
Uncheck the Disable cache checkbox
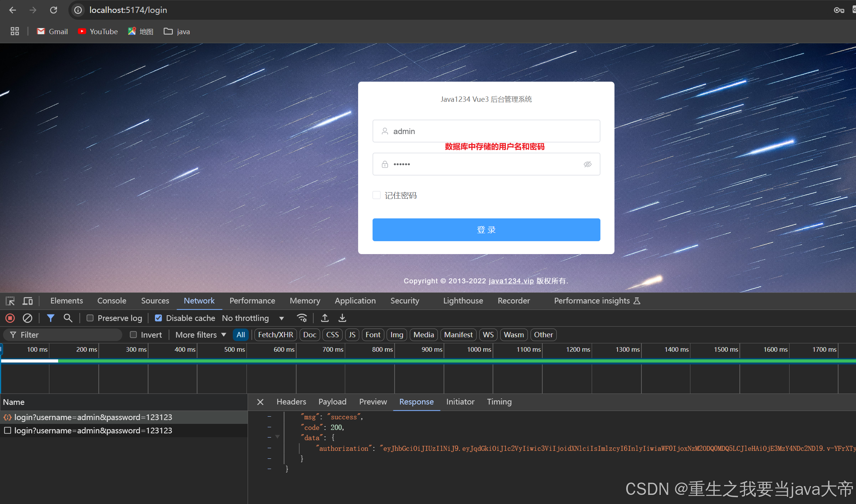coord(158,318)
